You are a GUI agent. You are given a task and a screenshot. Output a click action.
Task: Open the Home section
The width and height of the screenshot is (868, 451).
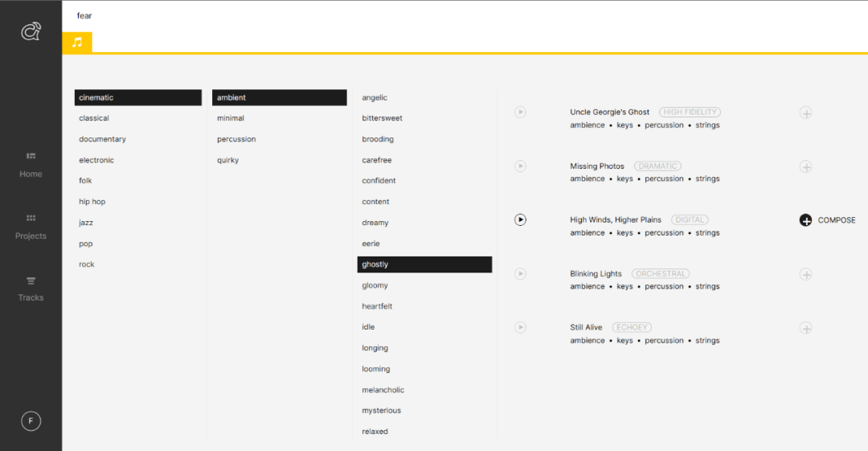[x=31, y=164]
